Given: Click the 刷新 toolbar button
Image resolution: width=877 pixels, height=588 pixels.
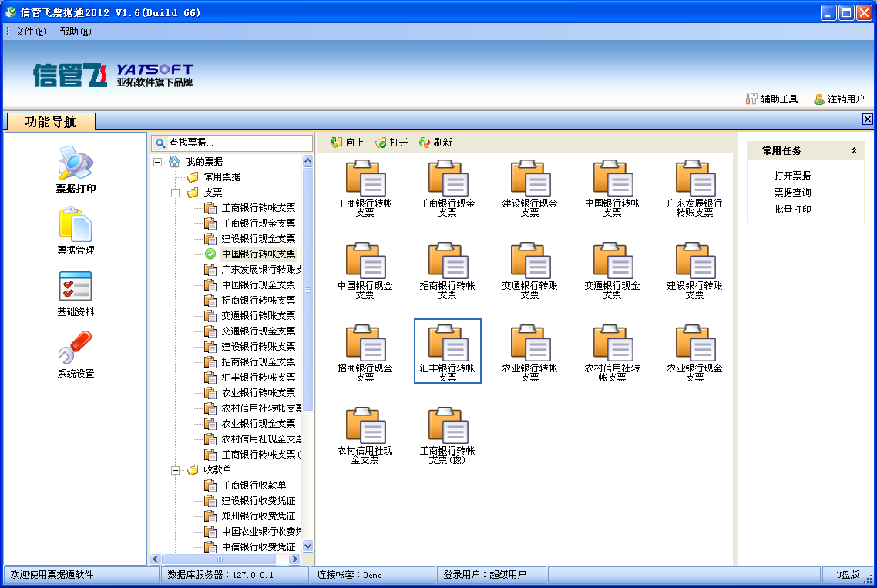Looking at the screenshot, I should point(435,143).
